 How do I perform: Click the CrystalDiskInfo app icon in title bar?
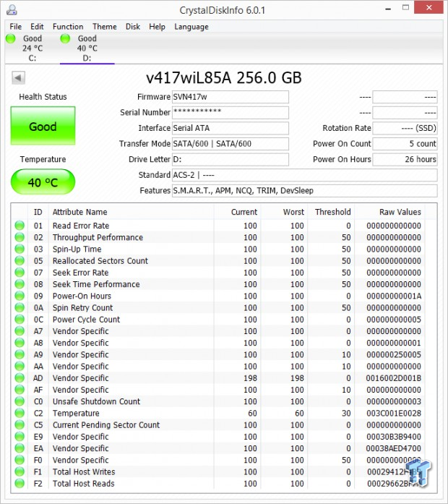tap(12, 9)
